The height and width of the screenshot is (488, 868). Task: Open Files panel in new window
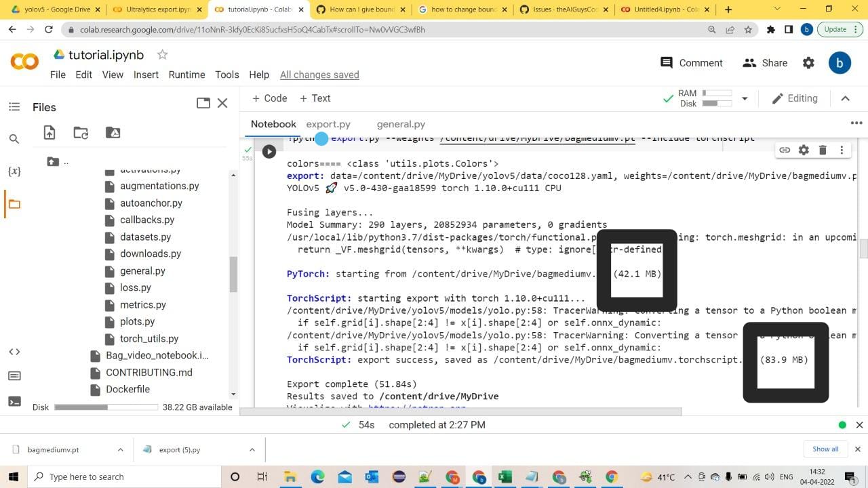coord(203,103)
